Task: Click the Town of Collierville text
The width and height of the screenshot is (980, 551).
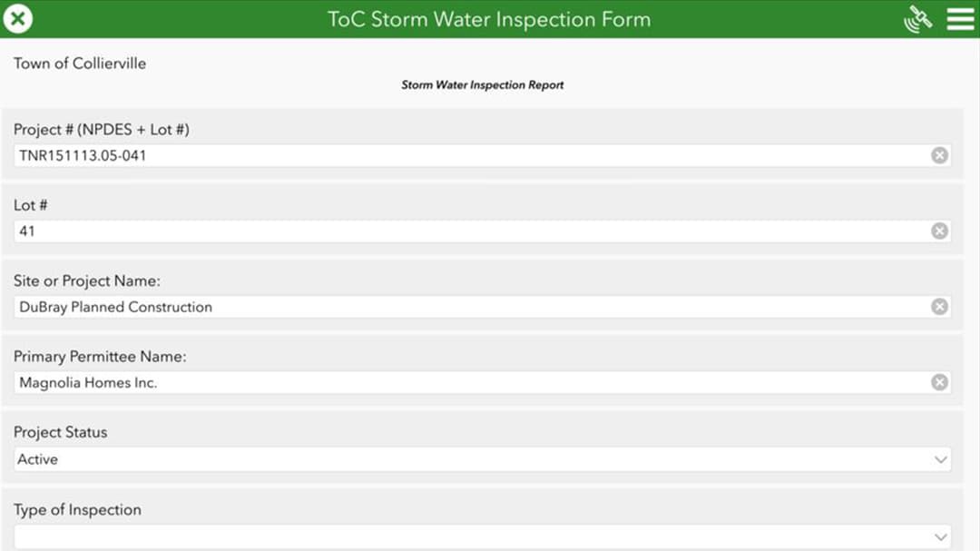Action: coord(80,64)
